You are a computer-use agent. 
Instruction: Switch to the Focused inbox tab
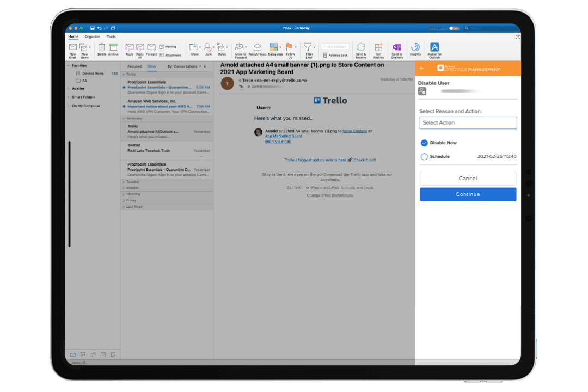point(134,66)
